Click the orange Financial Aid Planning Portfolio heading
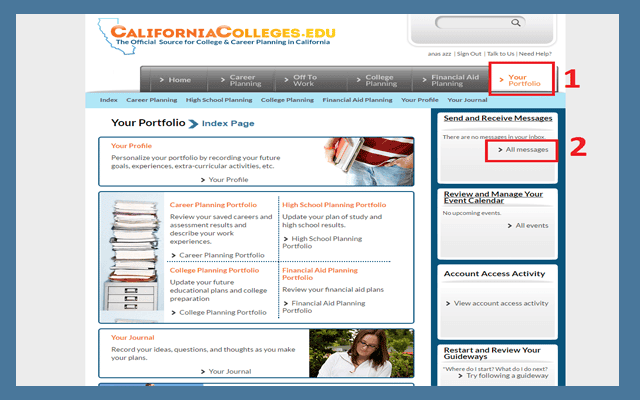Image resolution: width=640 pixels, height=400 pixels. (x=320, y=274)
